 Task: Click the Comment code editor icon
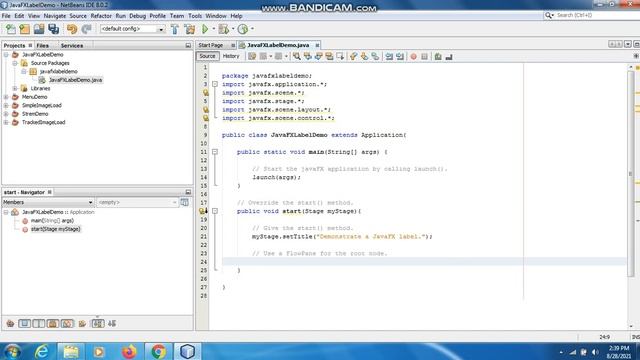(438, 56)
